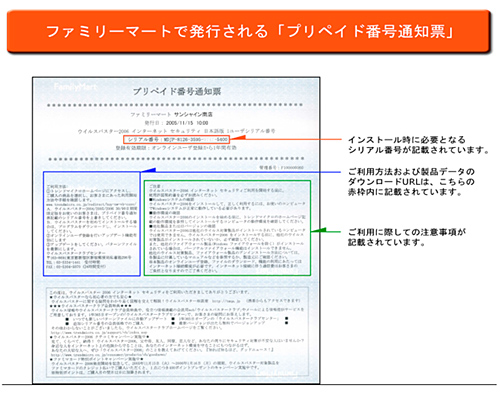The height and width of the screenshot is (402, 500).
Task: Click the ファミリーマート サンシャイン store name line
Action: point(171,114)
